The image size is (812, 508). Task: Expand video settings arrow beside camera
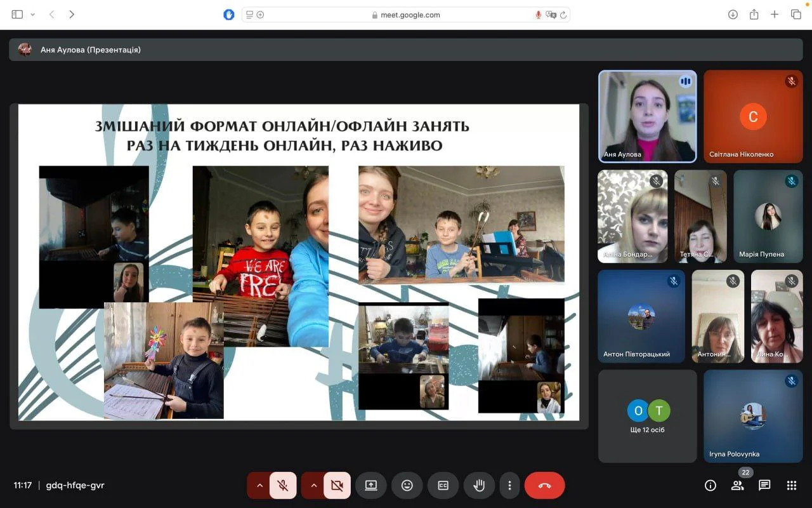click(x=313, y=486)
